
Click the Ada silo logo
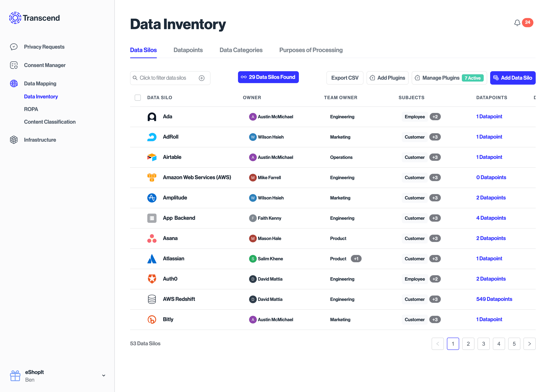152,117
